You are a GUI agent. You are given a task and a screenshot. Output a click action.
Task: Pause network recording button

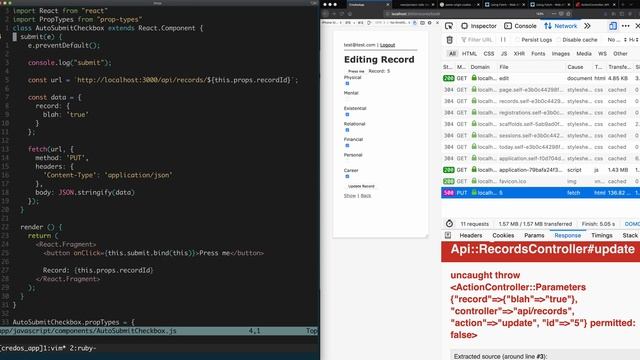503,40
